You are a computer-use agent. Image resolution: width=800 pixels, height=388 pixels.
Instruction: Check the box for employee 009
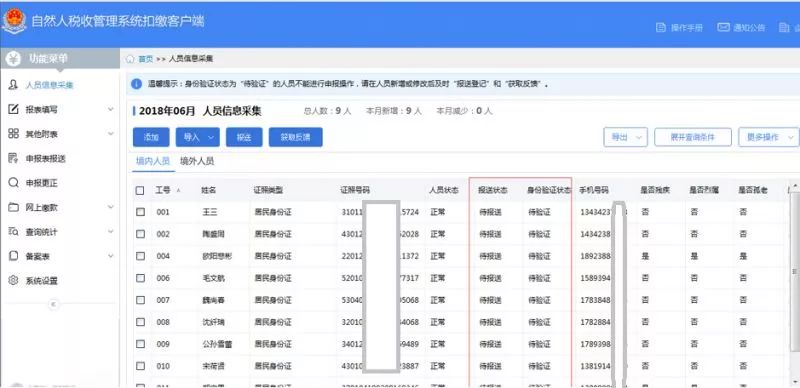point(140,344)
